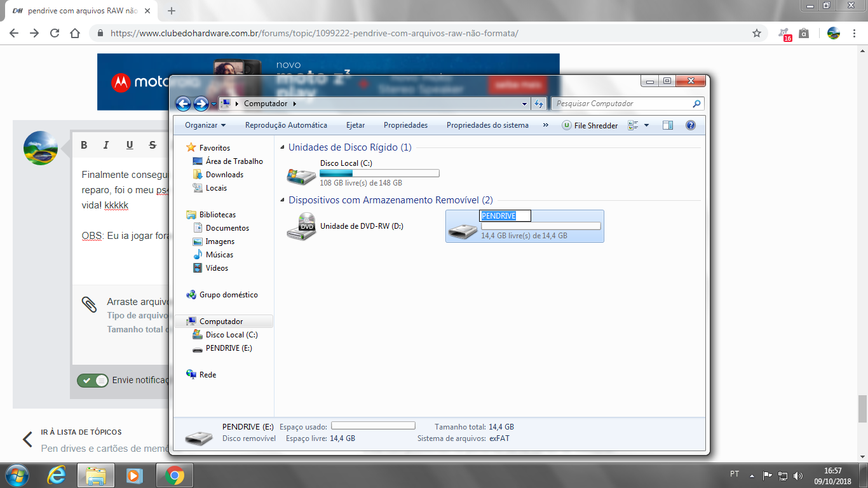Viewport: 868px width, 488px height.
Task: Apply strikethrough in the forum editor
Action: tap(153, 146)
